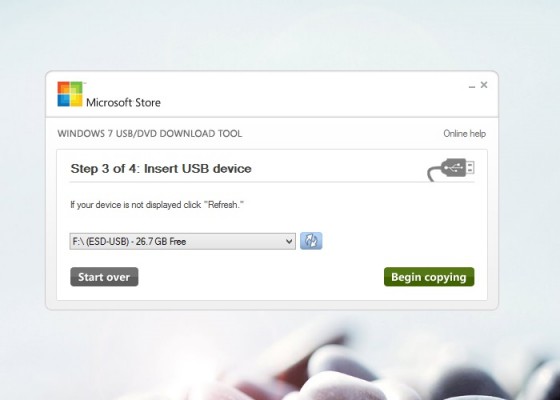Image resolution: width=560 pixels, height=400 pixels.
Task: Click the Start over button
Action: click(104, 277)
